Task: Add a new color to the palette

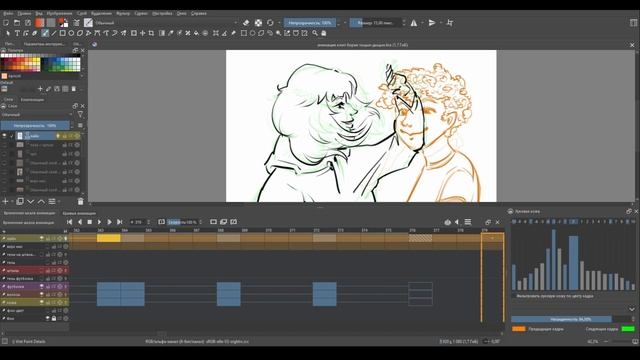Action: (40, 89)
